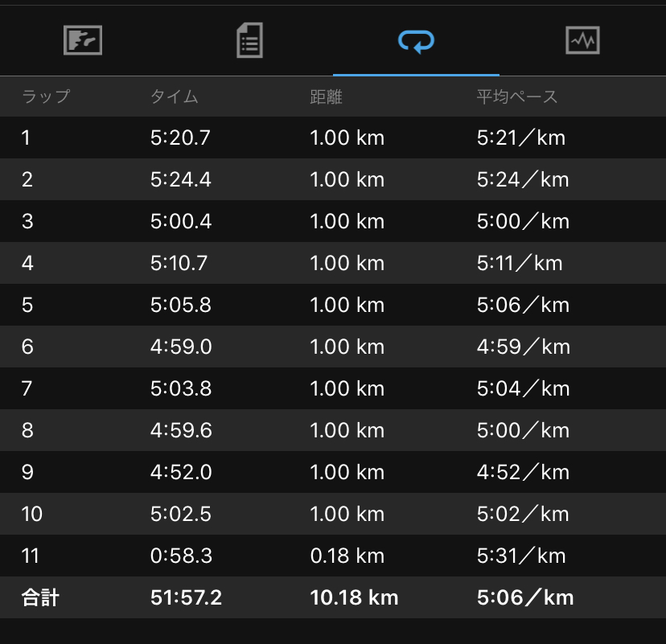Click the 距離 column header
The width and height of the screenshot is (666, 644).
pyautogui.click(x=326, y=96)
